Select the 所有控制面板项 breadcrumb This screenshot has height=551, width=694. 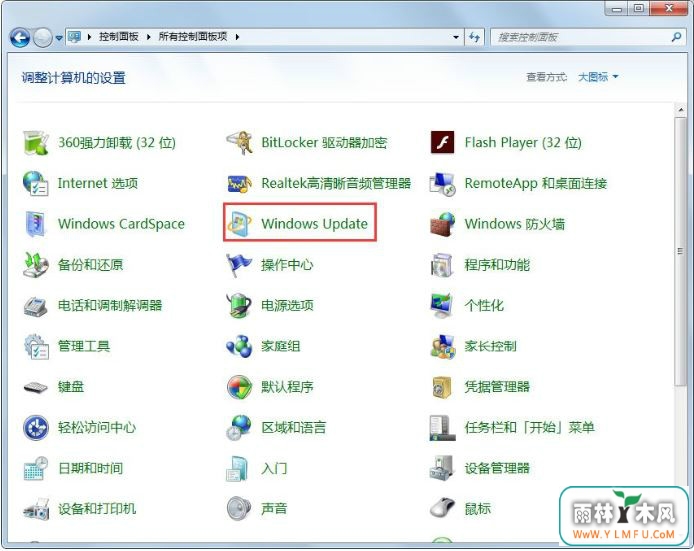coord(193,37)
